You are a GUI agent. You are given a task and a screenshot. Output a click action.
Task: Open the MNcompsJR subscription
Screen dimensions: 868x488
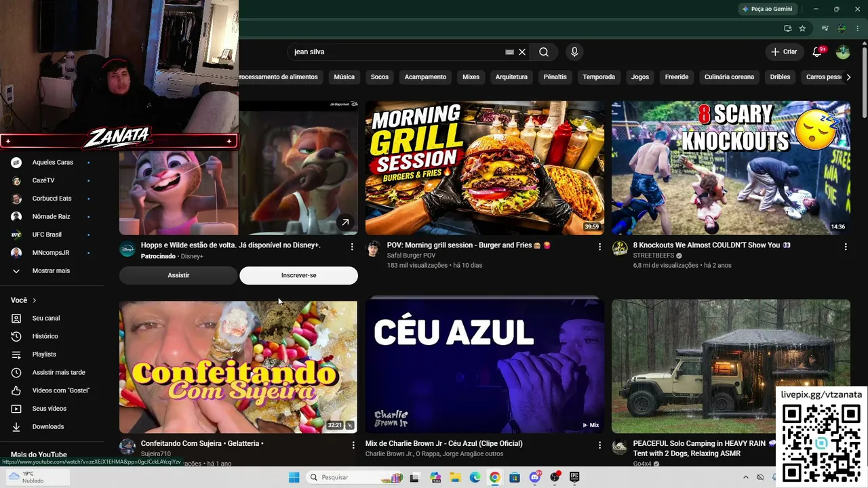tap(52, 253)
